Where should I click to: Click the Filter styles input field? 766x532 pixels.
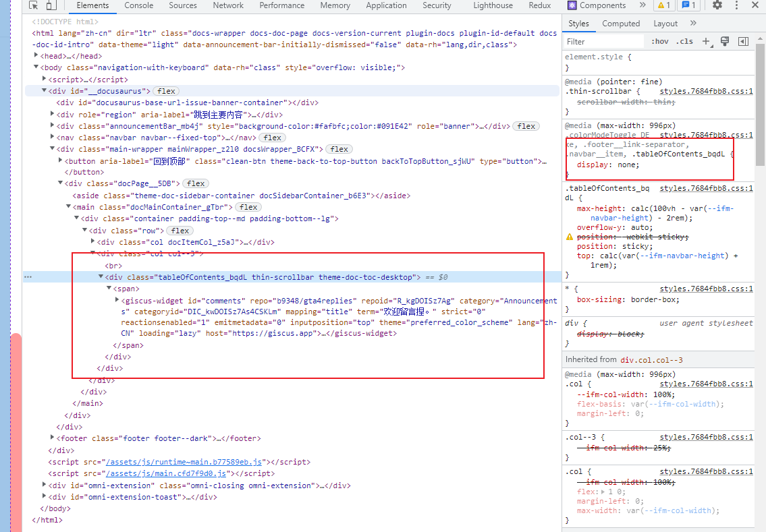[603, 41]
